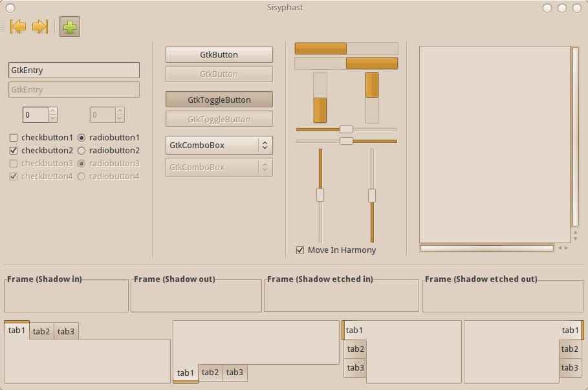Click the scrollbar left arrow stepper
The width and height of the screenshot is (588, 390).
pos(560,248)
